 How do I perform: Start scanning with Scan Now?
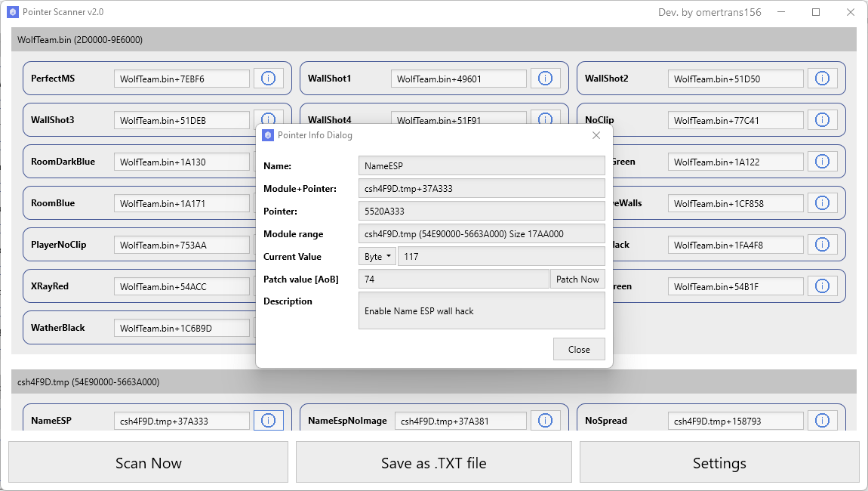[149, 462]
